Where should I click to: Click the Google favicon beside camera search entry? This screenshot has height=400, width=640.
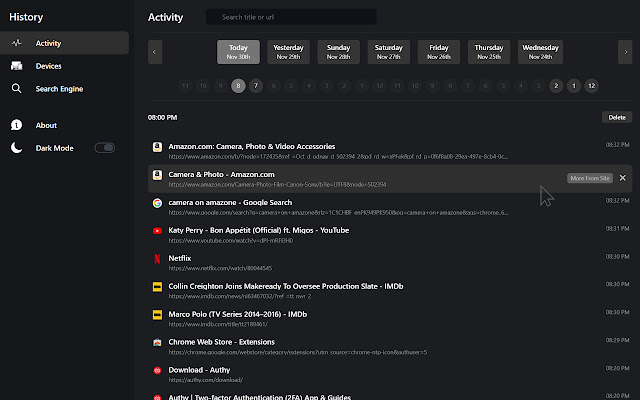coord(157,203)
